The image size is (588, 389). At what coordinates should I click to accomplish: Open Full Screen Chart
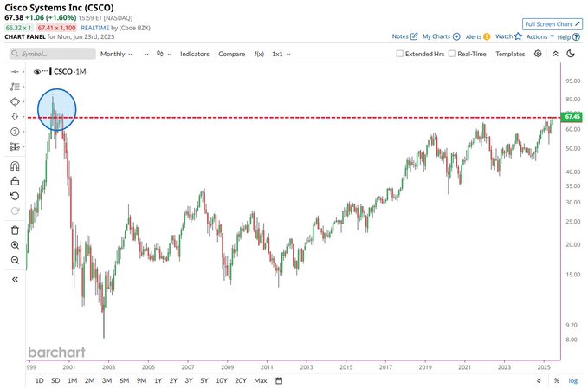pyautogui.click(x=552, y=24)
